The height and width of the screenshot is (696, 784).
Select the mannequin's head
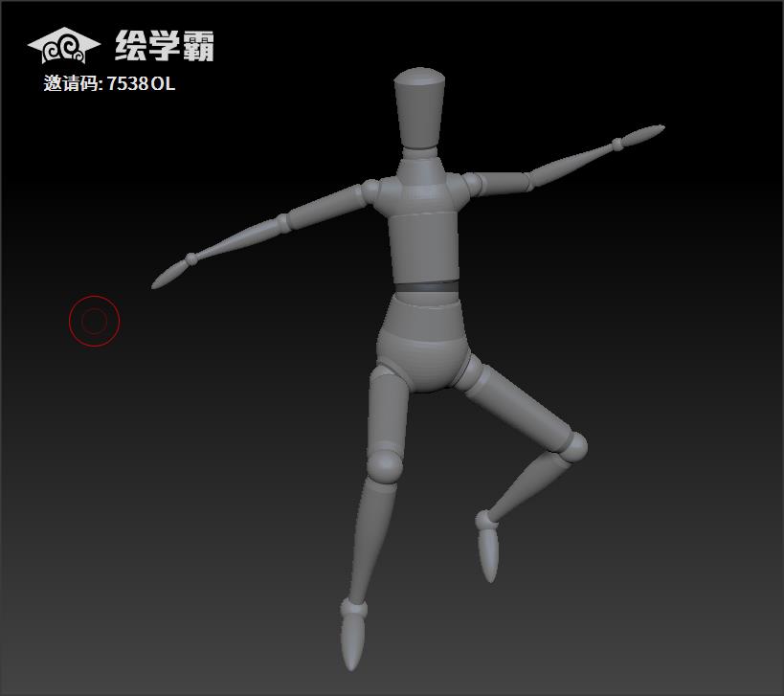[419, 108]
